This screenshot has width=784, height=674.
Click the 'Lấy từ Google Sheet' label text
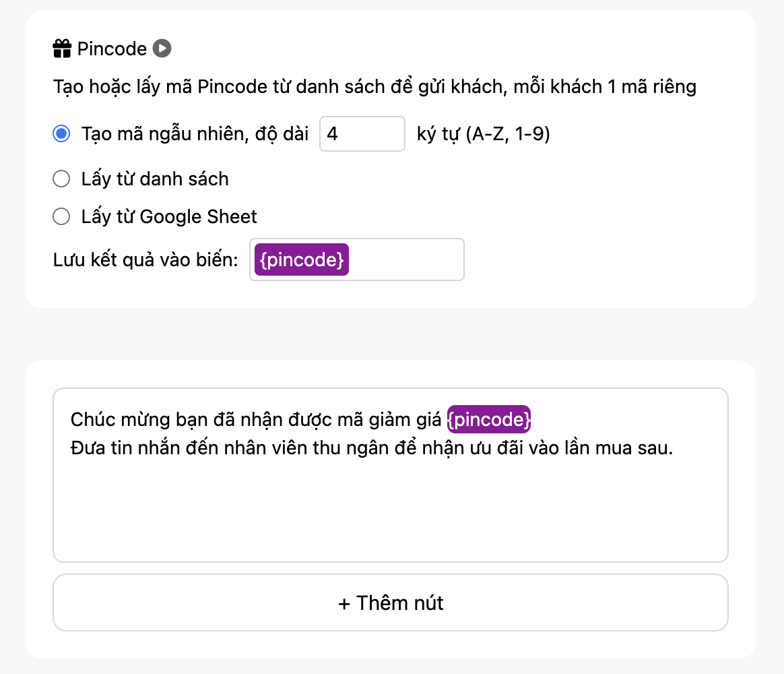coord(169,216)
